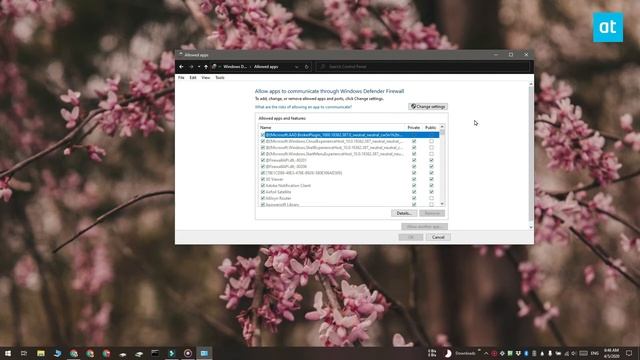Select the highlighted Microsoft.AAD.BrokerPlugin row

click(x=350, y=135)
